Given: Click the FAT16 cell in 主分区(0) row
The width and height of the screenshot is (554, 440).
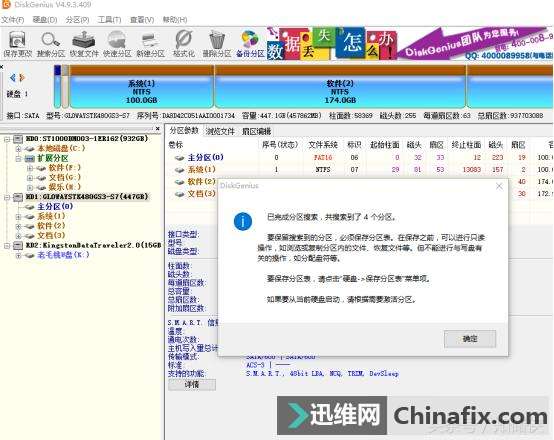Looking at the screenshot, I should [323, 157].
